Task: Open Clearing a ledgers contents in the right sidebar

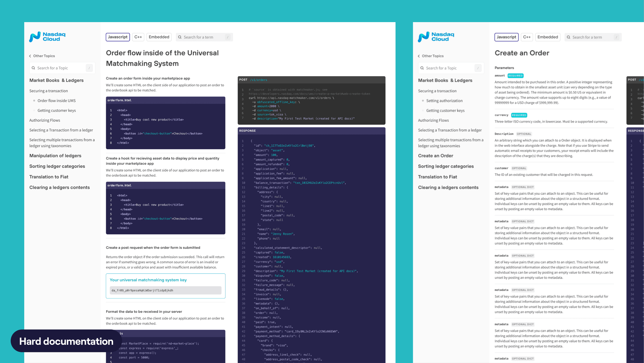Action: [x=448, y=187]
